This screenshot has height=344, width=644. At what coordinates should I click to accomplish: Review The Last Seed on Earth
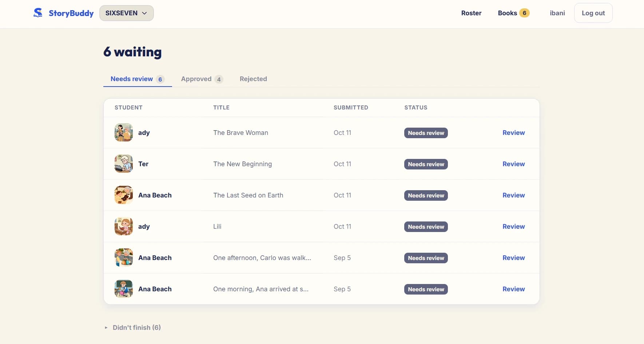[x=513, y=195]
